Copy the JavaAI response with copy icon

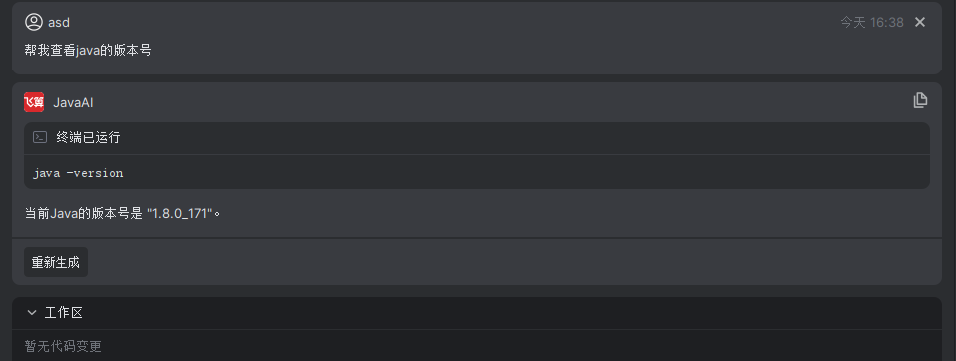coord(920,101)
